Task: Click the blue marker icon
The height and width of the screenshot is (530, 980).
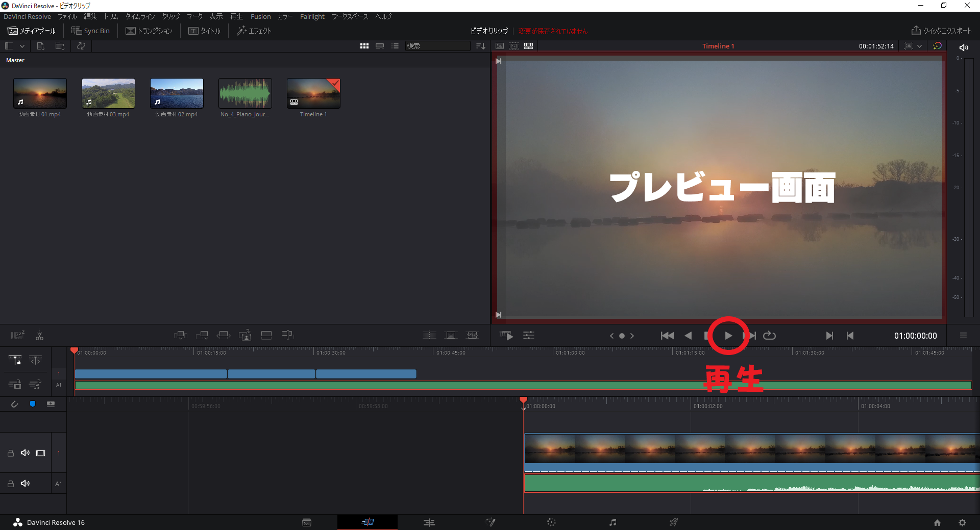Action: [33, 404]
